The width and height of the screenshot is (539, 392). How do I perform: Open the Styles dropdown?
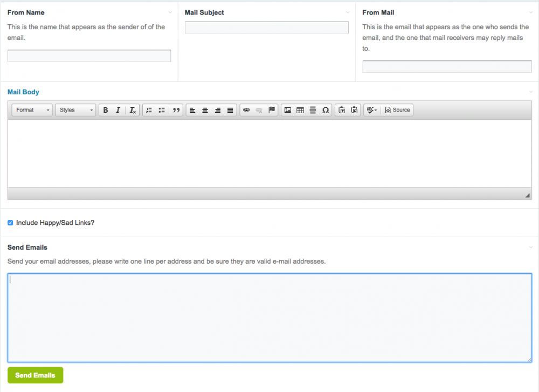pyautogui.click(x=75, y=110)
